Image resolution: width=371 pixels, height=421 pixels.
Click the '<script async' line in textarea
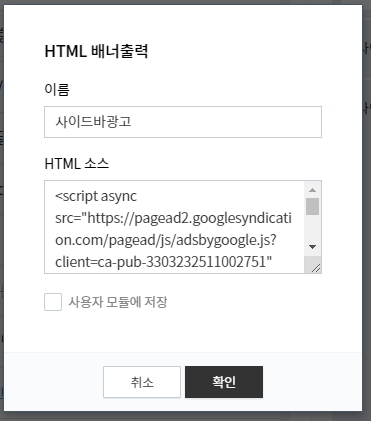[96, 196]
